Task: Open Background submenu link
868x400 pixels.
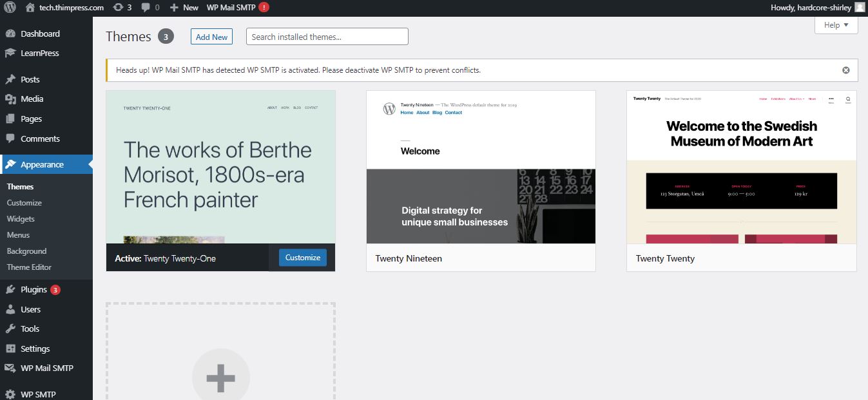Action: 27,251
